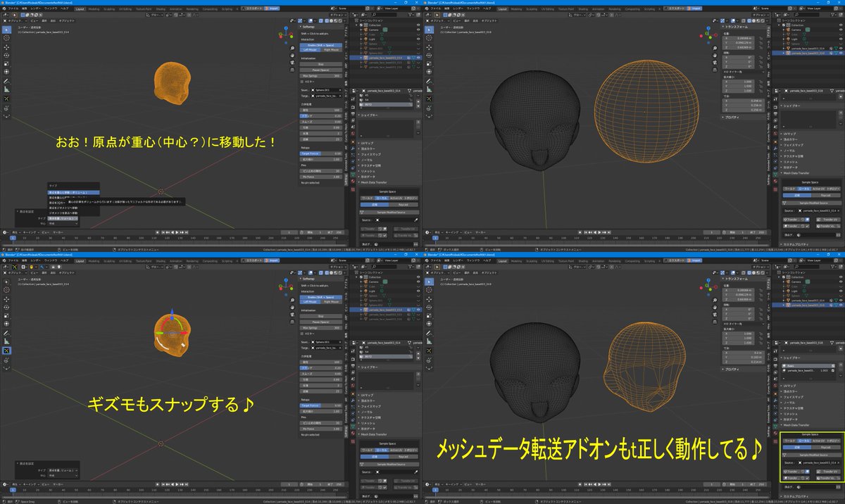The height and width of the screenshot is (504, 845).
Task: Open Object properties tab in top-left properties editor
Action: click(x=353, y=142)
